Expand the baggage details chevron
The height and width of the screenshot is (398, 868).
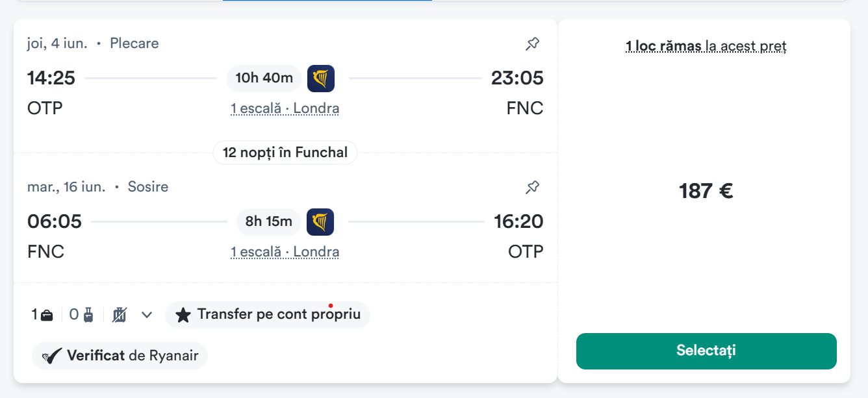[x=147, y=316]
